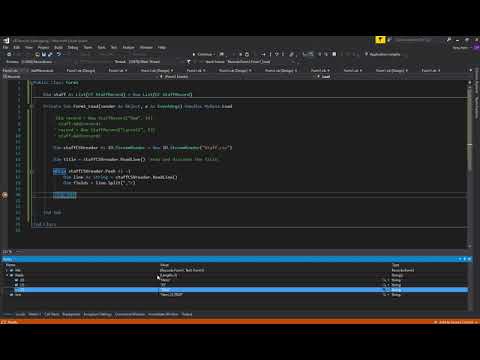The height and width of the screenshot is (360, 480).
Task: Open the Build menu
Action: coord(59,47)
